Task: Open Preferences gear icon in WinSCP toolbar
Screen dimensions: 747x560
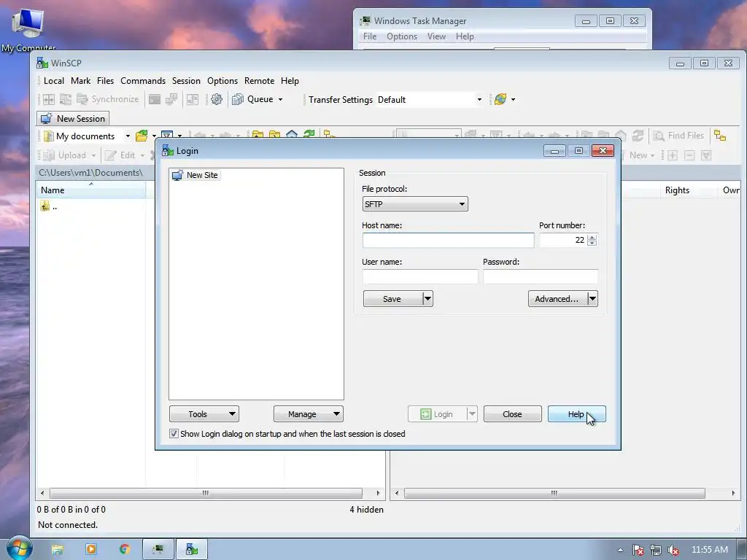Action: 216,99
